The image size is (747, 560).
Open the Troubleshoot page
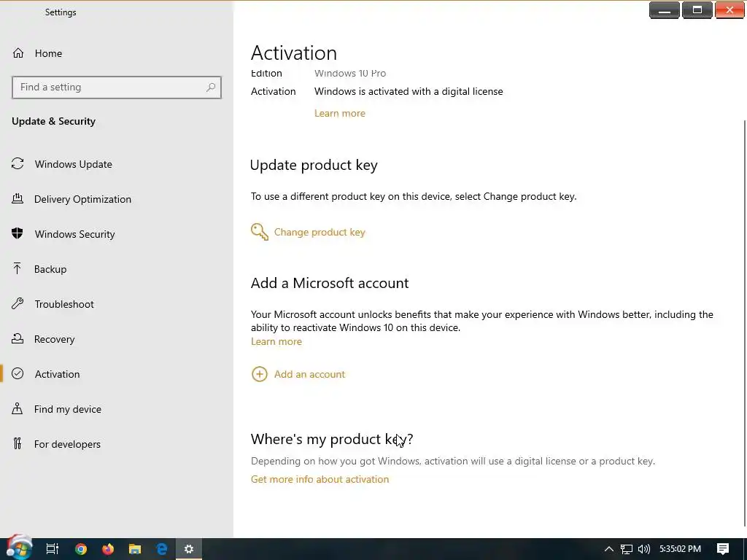64,304
